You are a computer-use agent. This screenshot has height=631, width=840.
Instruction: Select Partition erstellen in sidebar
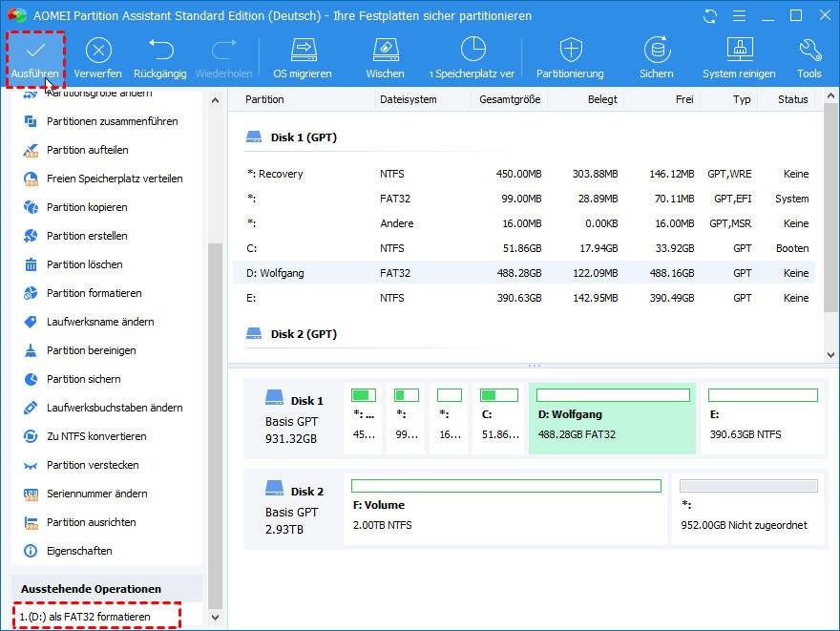(x=107, y=236)
